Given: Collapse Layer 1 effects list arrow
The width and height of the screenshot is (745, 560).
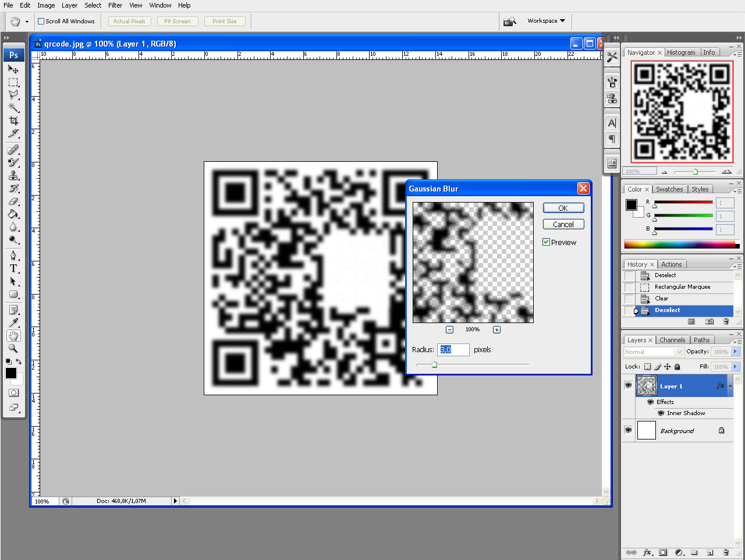Looking at the screenshot, I should (x=730, y=385).
